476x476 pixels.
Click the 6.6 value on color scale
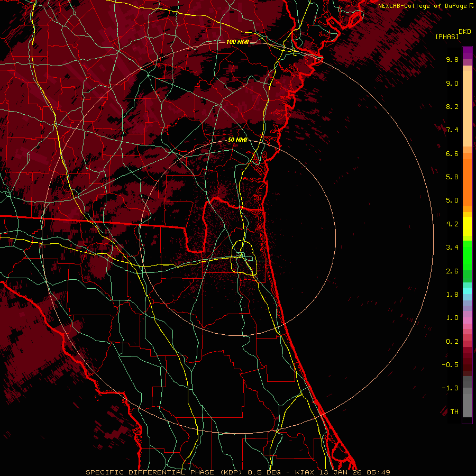pyautogui.click(x=452, y=153)
